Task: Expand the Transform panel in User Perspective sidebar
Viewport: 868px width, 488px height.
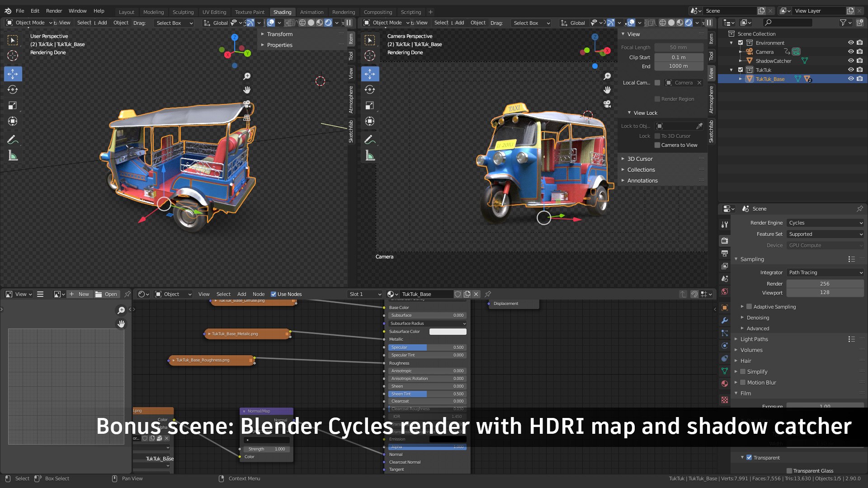Action: 279,34
